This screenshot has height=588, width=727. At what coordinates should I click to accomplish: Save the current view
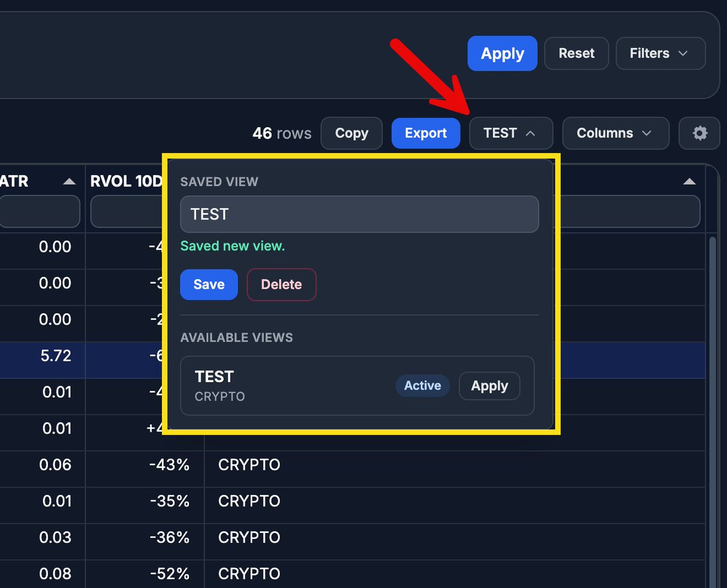[208, 285]
